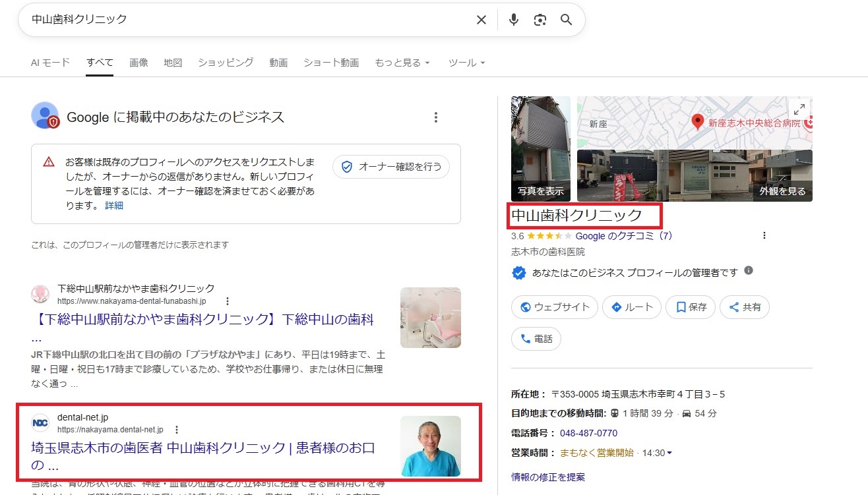Click the オーナー確認を行う button
This screenshot has width=868, height=495.
(x=391, y=167)
